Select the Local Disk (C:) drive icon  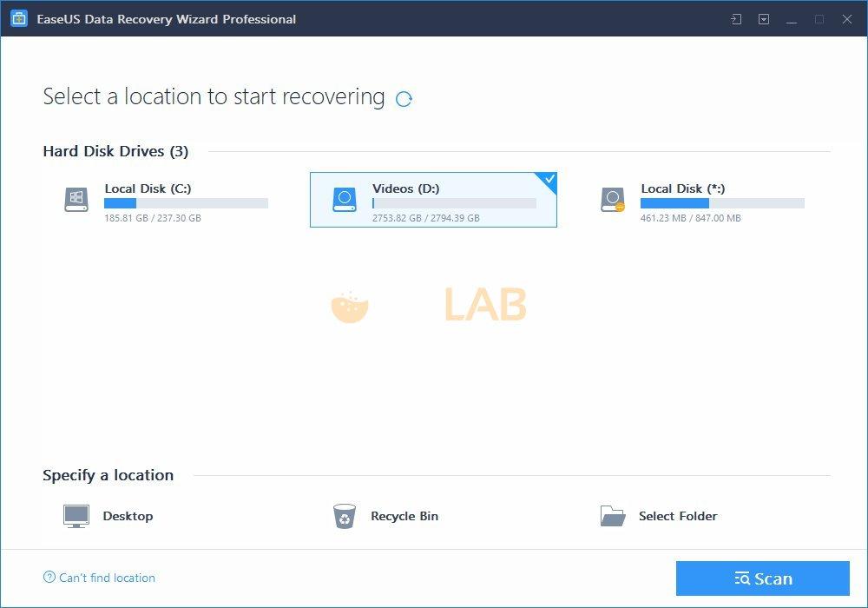coord(76,200)
